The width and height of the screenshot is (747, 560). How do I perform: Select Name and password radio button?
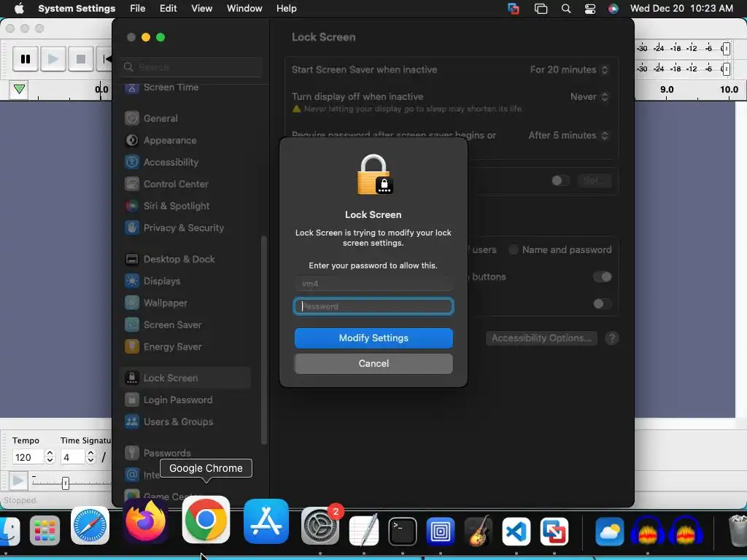tap(513, 249)
